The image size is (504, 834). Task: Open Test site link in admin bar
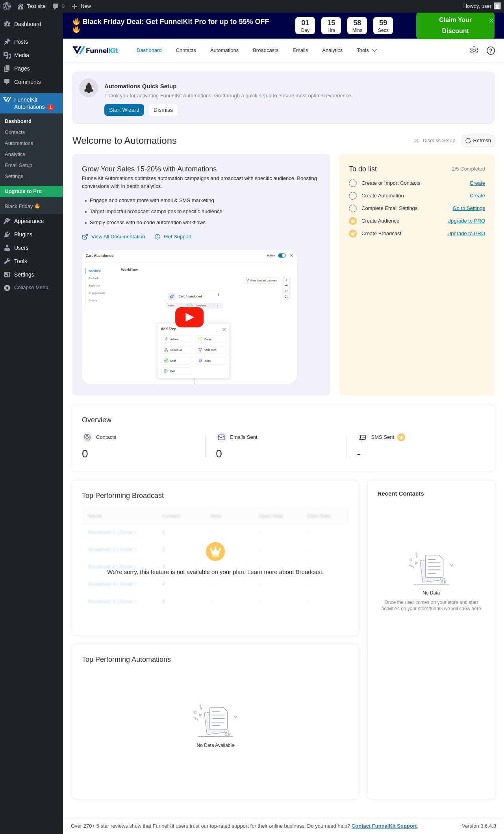[31, 6]
